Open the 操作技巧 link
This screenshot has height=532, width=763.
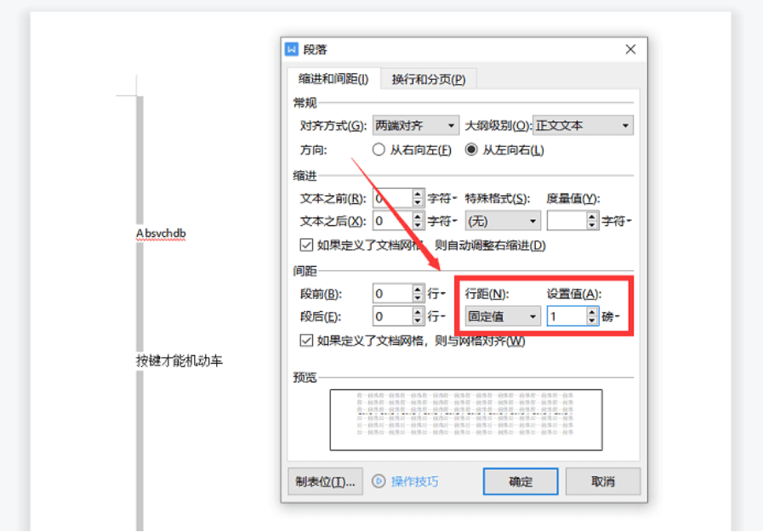414,481
